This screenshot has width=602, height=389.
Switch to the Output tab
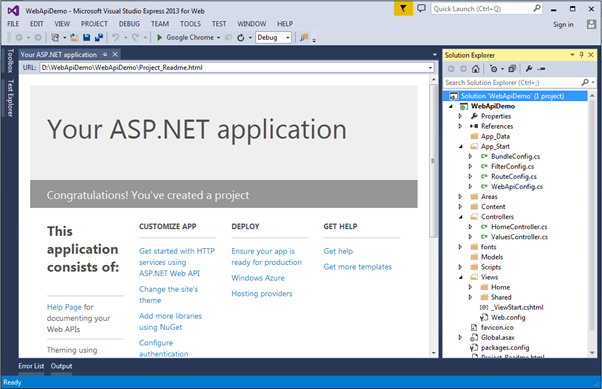click(61, 366)
